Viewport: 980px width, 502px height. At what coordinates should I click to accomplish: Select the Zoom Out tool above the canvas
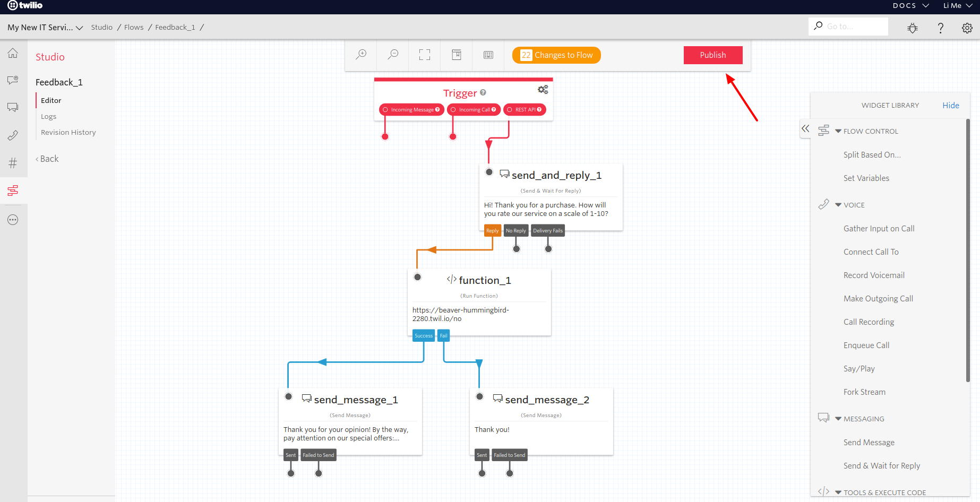pyautogui.click(x=393, y=55)
